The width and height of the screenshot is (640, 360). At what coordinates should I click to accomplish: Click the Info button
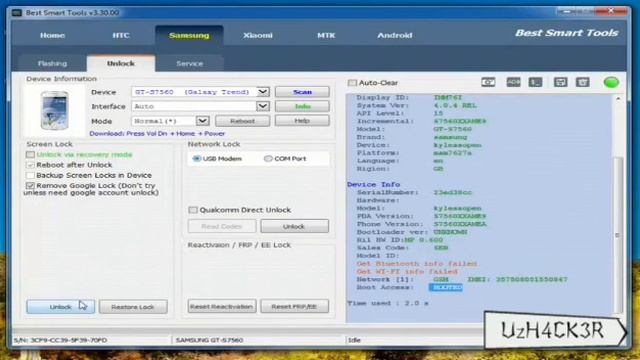click(302, 106)
